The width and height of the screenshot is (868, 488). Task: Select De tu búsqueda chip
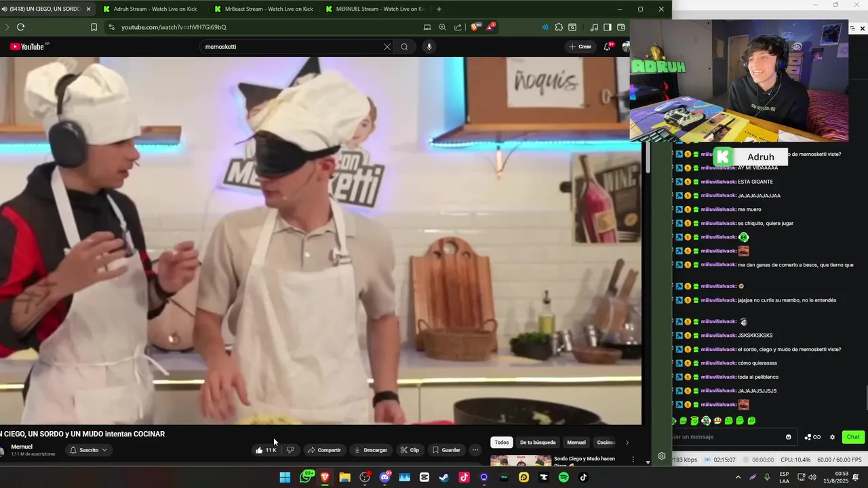(538, 443)
